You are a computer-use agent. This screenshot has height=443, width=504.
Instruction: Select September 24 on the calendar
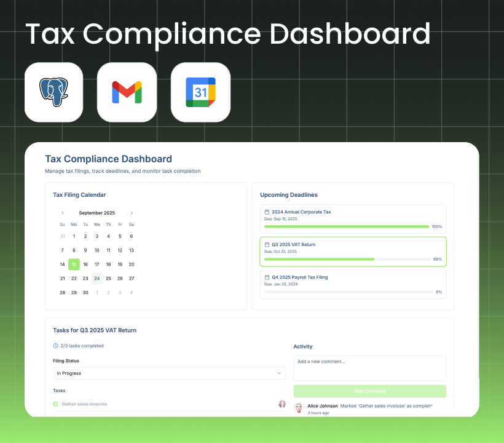pyautogui.click(x=97, y=279)
